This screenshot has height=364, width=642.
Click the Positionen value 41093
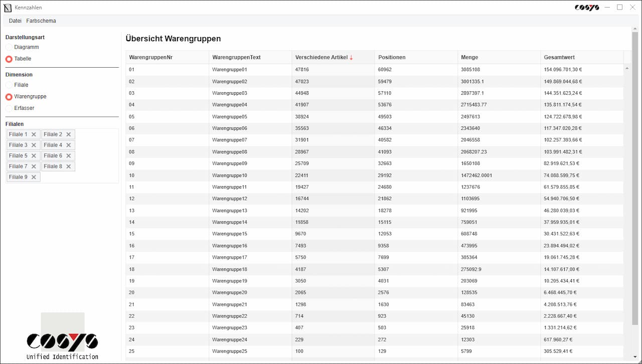385,152
